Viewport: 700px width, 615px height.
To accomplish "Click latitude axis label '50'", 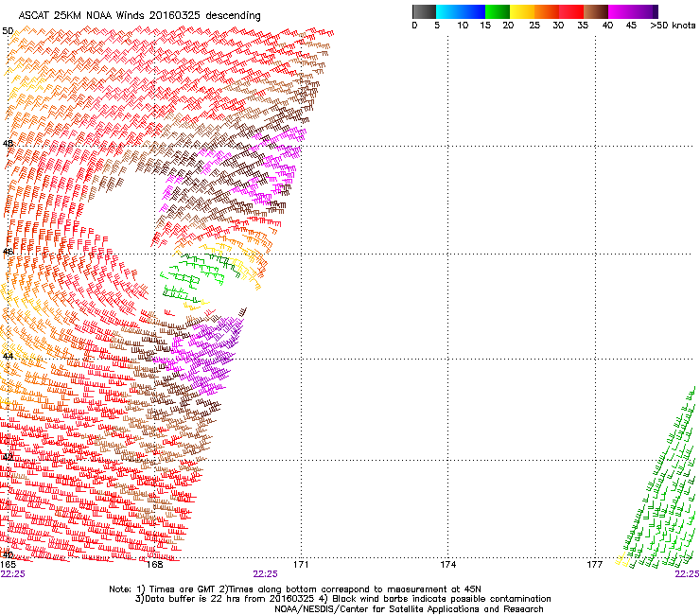I will (8, 31).
